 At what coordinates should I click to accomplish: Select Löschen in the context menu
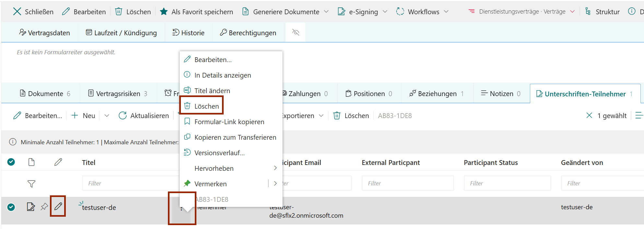tap(206, 106)
